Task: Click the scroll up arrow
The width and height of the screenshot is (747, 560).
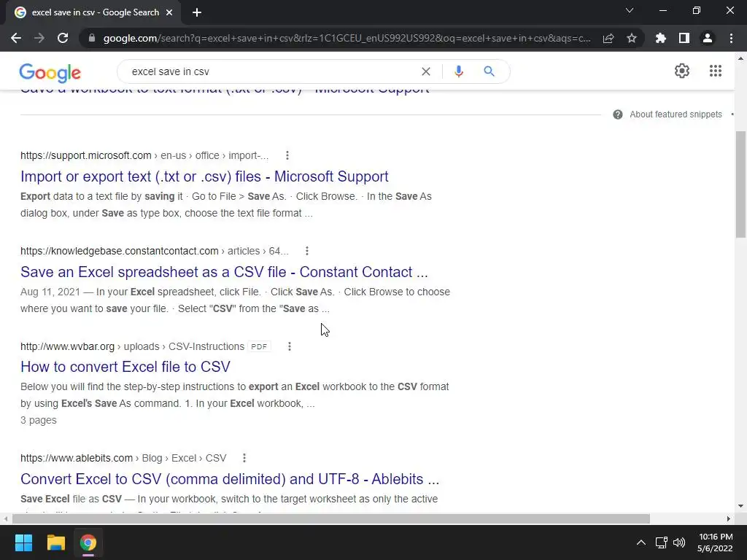Action: pos(740,58)
